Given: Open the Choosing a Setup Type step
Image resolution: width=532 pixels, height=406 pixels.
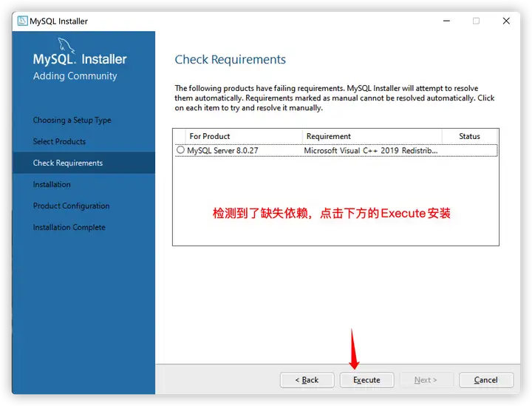Looking at the screenshot, I should tap(72, 120).
